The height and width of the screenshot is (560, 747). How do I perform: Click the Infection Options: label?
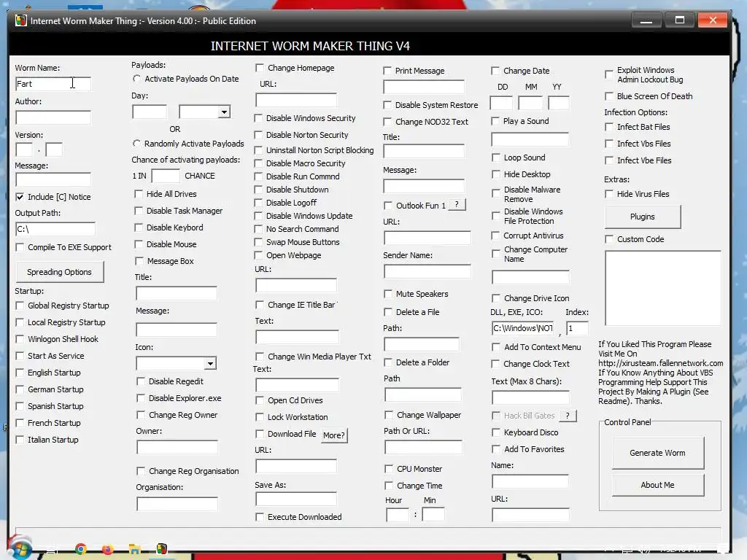pos(636,112)
